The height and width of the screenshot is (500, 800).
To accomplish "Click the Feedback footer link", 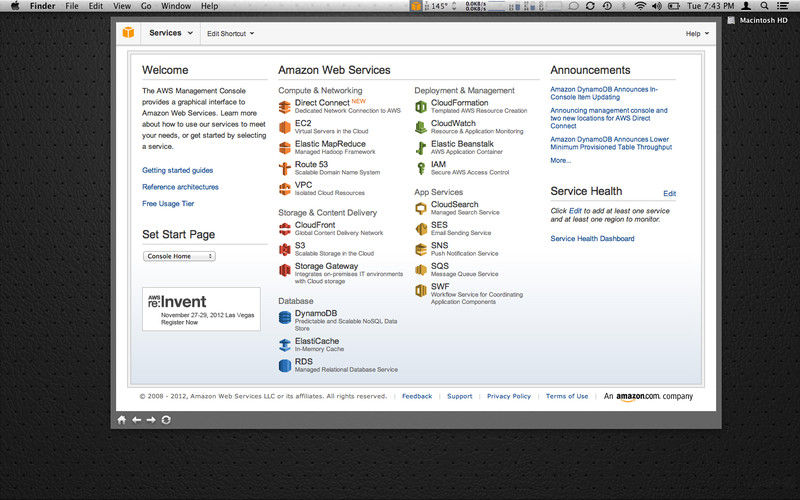I will coord(417,396).
